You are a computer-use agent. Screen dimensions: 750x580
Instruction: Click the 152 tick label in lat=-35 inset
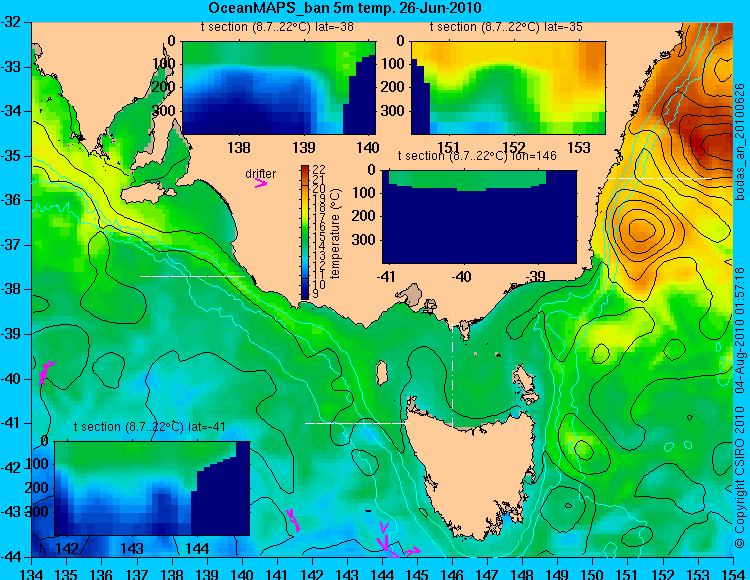(x=514, y=147)
